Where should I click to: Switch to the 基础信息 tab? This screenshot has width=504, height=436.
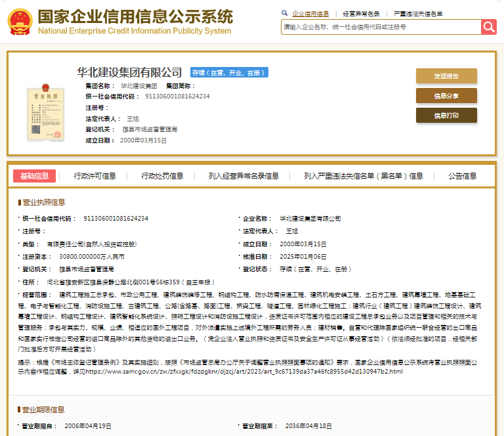click(x=34, y=176)
